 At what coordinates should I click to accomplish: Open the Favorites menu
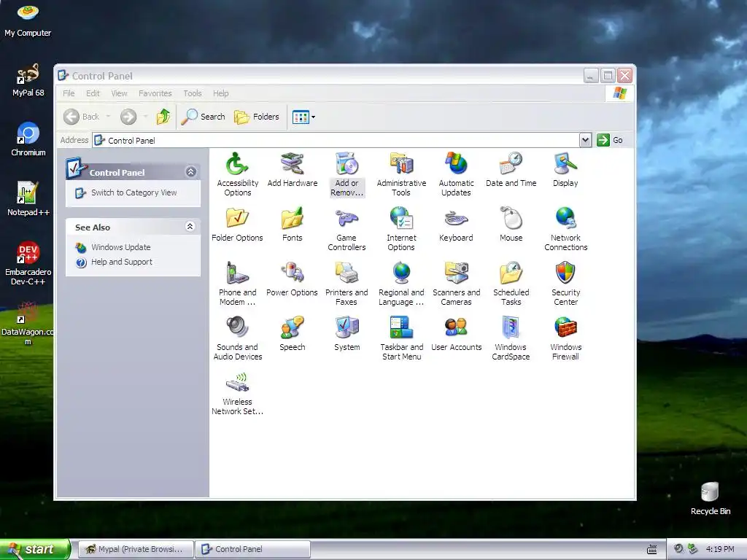pyautogui.click(x=155, y=93)
